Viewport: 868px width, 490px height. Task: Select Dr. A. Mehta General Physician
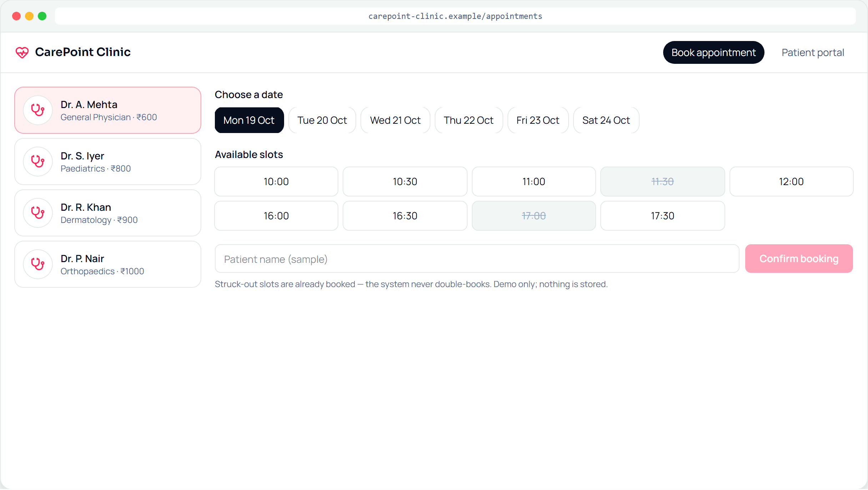click(x=108, y=110)
